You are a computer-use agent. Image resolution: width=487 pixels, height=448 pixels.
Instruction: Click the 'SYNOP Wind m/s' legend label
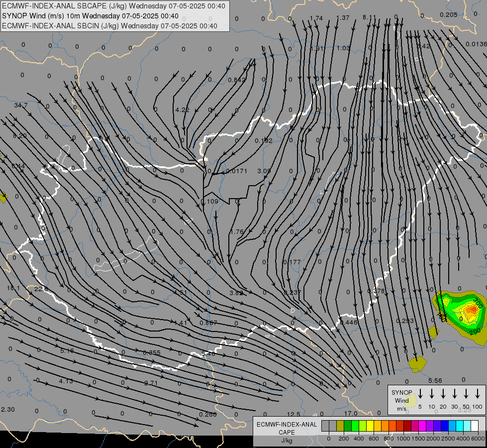click(401, 400)
